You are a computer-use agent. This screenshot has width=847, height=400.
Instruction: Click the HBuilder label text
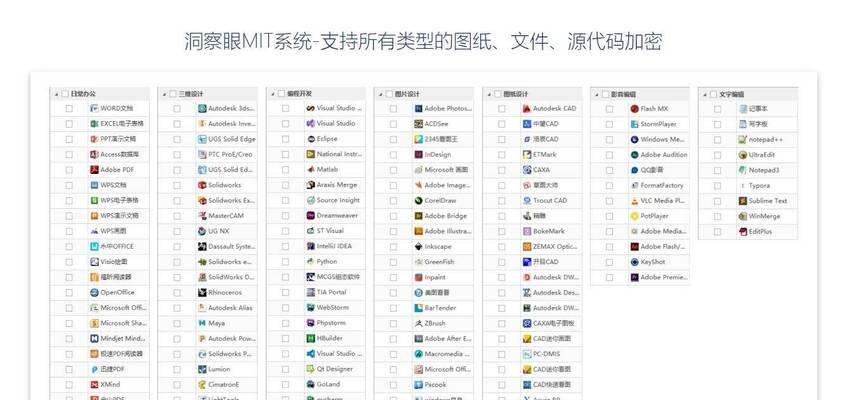coord(330,338)
